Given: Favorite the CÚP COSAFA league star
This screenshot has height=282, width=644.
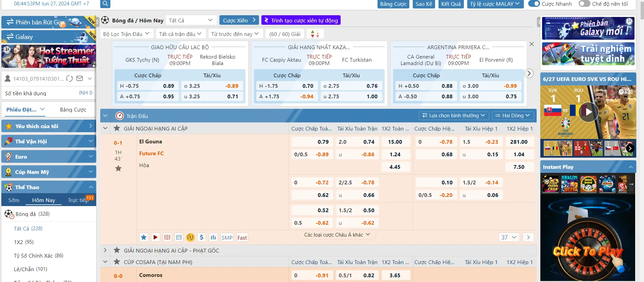Looking at the screenshot, I should [x=117, y=262].
